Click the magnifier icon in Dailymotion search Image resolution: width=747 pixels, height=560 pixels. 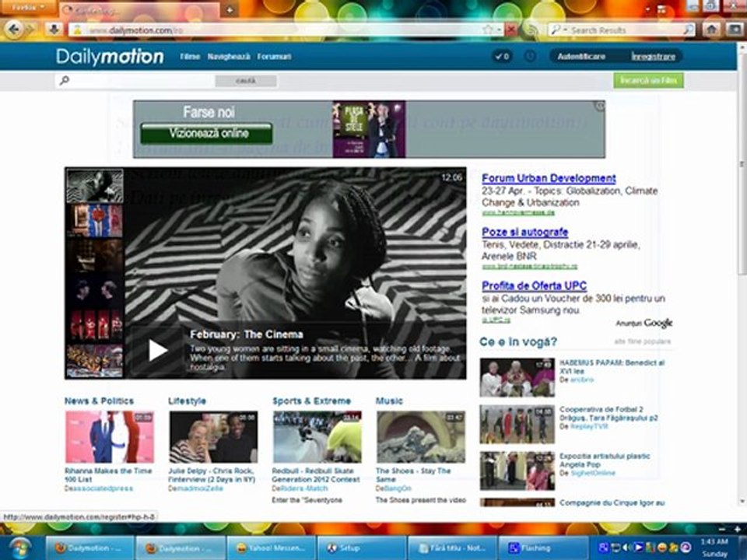(x=65, y=80)
